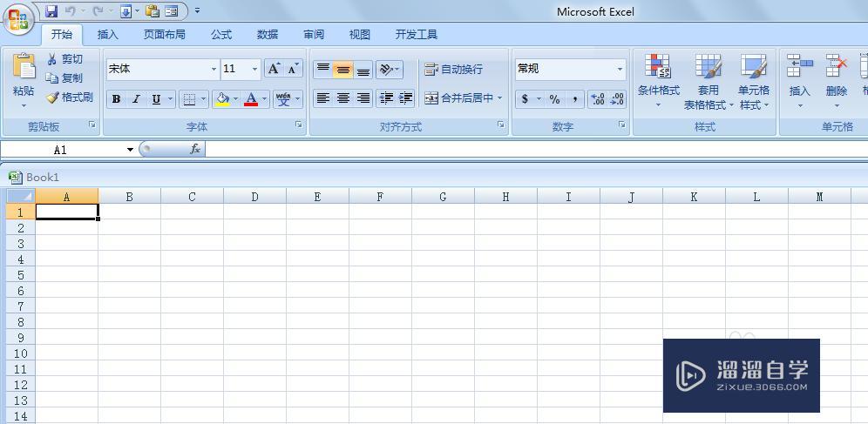
Task: Copy selection with 复制
Action: pos(64,78)
